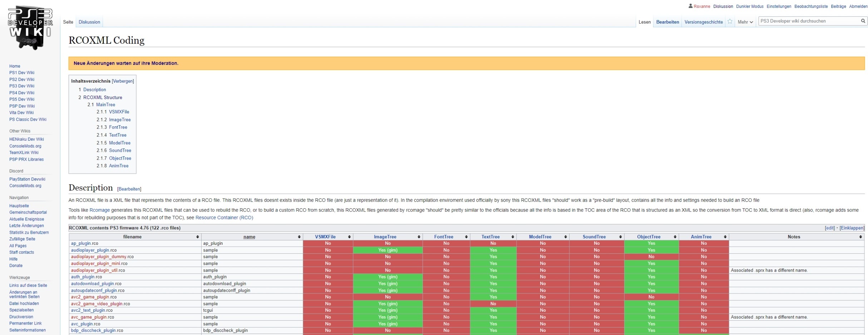Viewport: 868px width, 335px height.
Task: Sort table by FontTree column arrows
Action: coord(466,237)
